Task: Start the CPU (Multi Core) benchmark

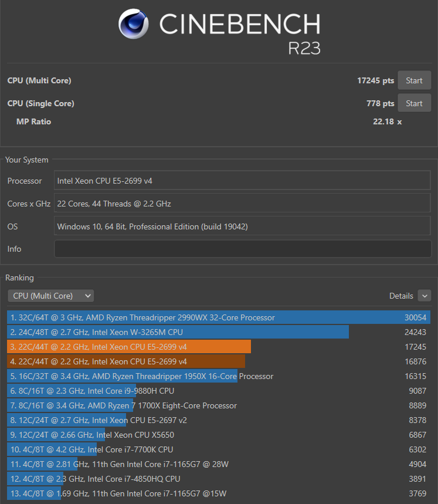Action: (414, 80)
